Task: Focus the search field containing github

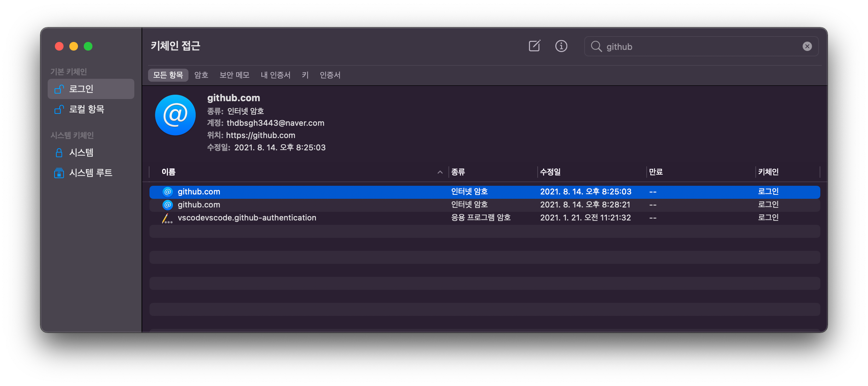Action: (x=701, y=46)
